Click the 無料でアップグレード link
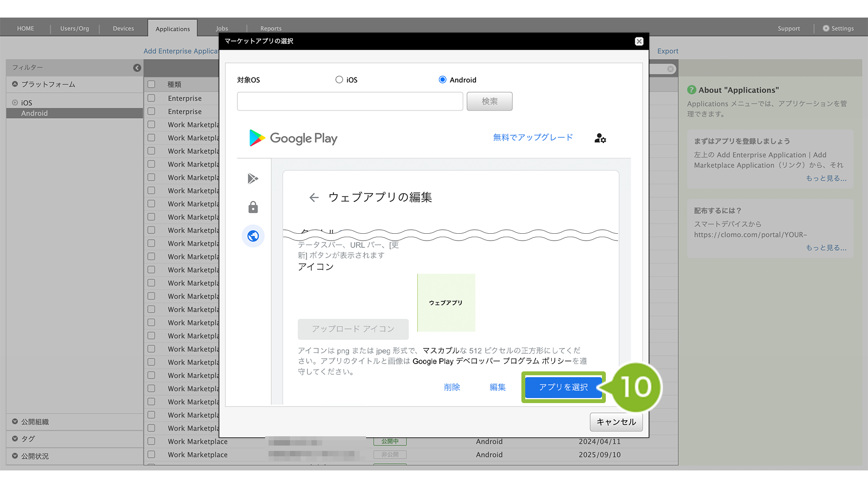The height and width of the screenshot is (488, 868). point(533,138)
